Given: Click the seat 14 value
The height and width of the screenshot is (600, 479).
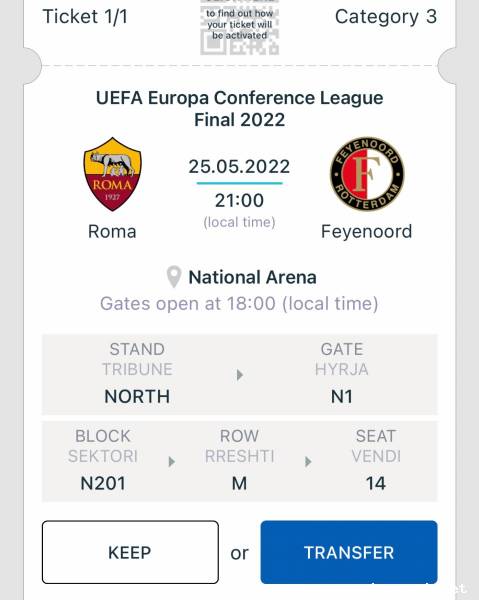Looking at the screenshot, I should point(376,483).
